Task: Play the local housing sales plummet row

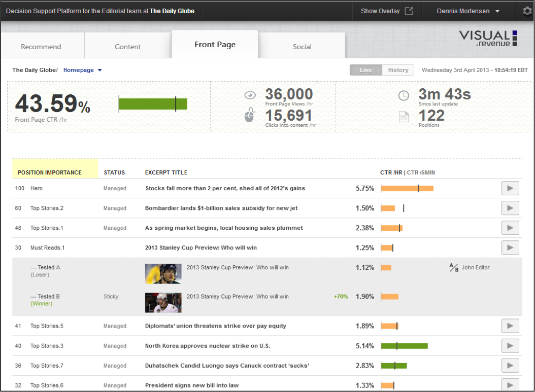Action: coord(510,228)
